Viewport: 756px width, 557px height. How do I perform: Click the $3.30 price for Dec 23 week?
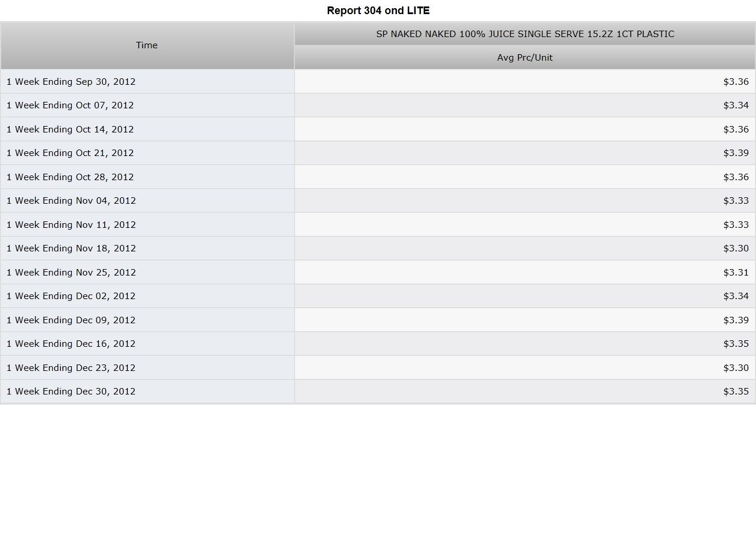(736, 367)
